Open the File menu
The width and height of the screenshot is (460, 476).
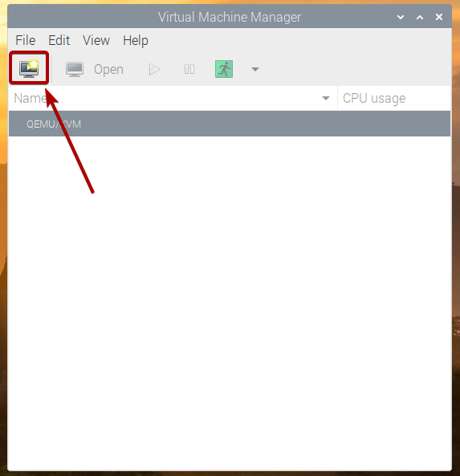tap(26, 40)
